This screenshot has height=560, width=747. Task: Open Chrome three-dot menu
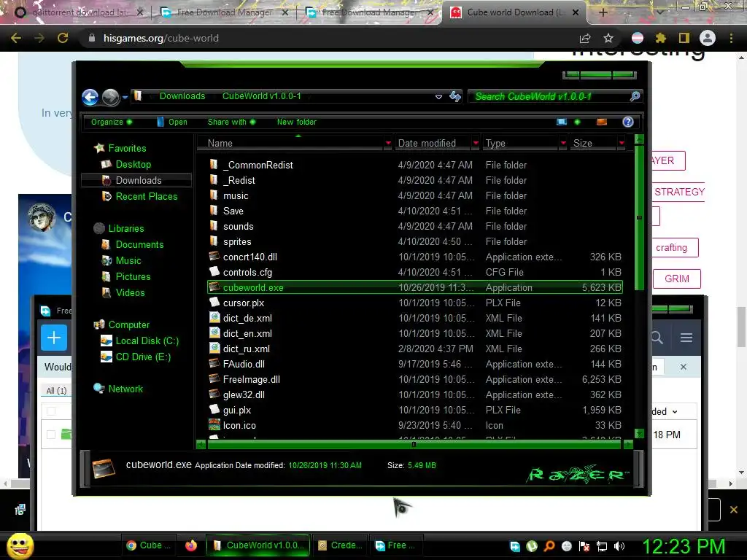731,38
